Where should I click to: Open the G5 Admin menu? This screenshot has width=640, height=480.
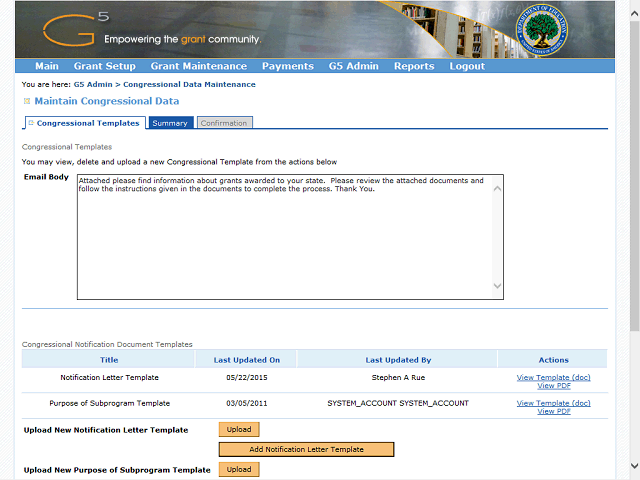(x=353, y=66)
